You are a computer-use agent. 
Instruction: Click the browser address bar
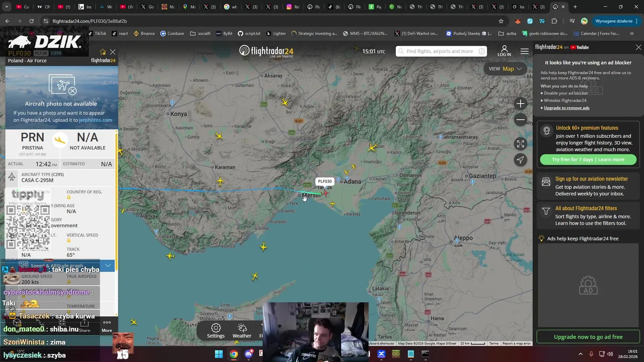click(272, 21)
